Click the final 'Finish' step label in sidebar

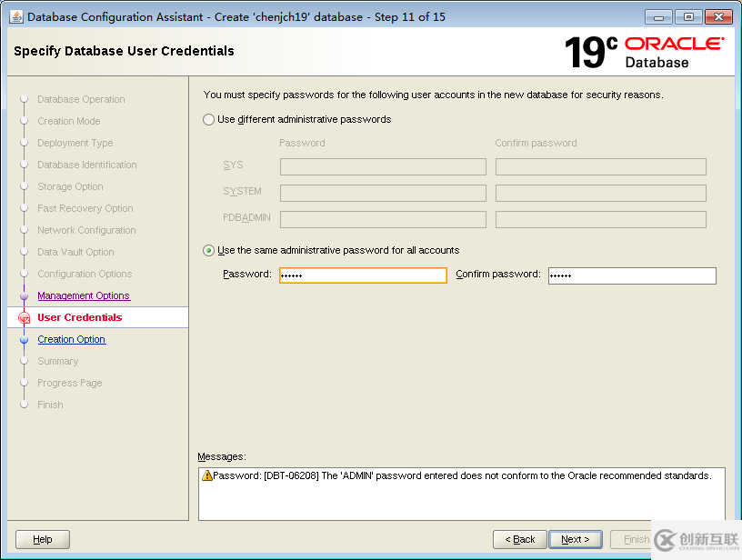click(x=50, y=405)
